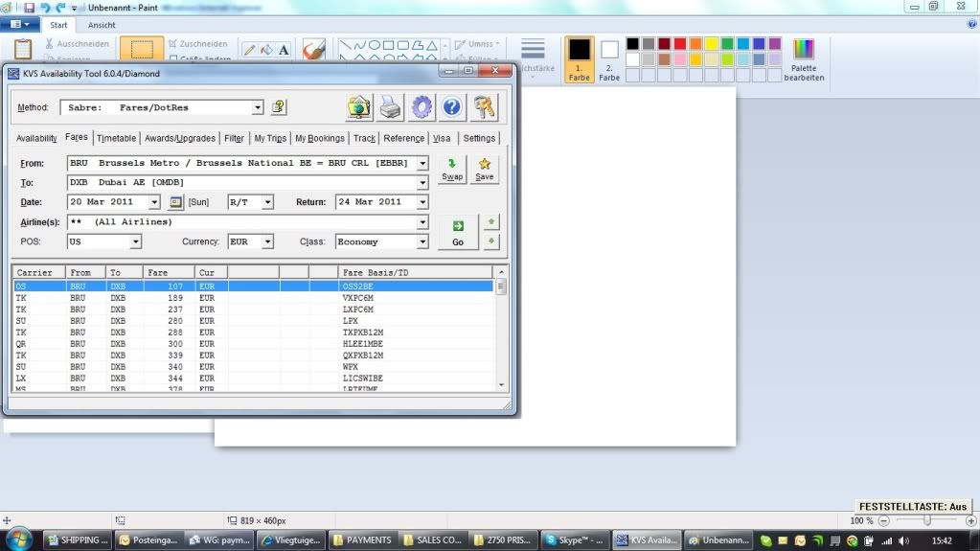Viewport: 980px width, 551px height.
Task: Open the Settings tab in KVS
Action: [479, 138]
